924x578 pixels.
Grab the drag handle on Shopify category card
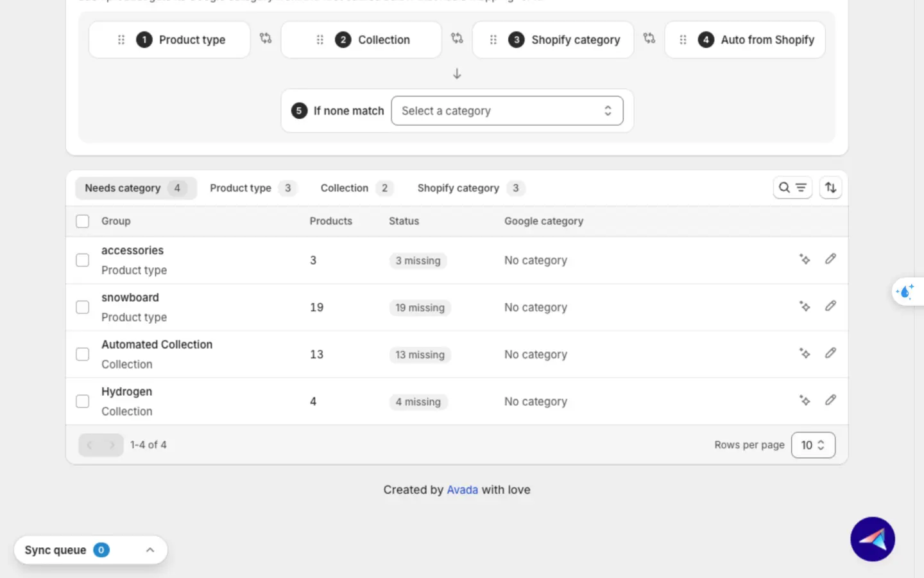pyautogui.click(x=493, y=40)
